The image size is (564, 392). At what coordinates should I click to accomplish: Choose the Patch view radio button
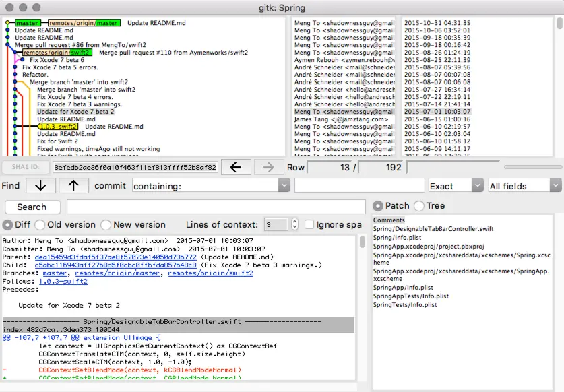pos(378,206)
